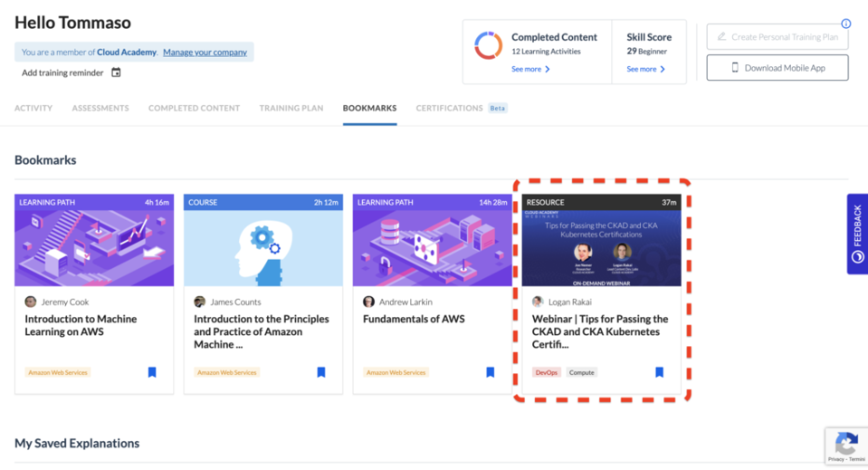Click Amazon Web Services tag on James Counts card
The width and height of the screenshot is (868, 470).
click(x=227, y=372)
